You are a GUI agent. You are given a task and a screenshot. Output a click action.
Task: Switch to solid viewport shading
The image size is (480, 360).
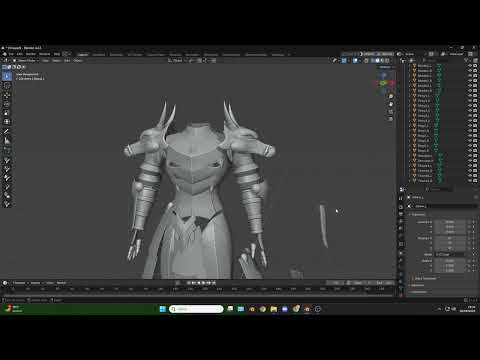click(x=377, y=60)
